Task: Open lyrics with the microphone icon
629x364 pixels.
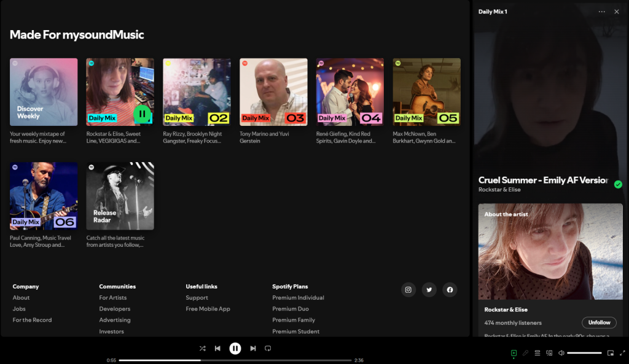Action: tap(526, 353)
